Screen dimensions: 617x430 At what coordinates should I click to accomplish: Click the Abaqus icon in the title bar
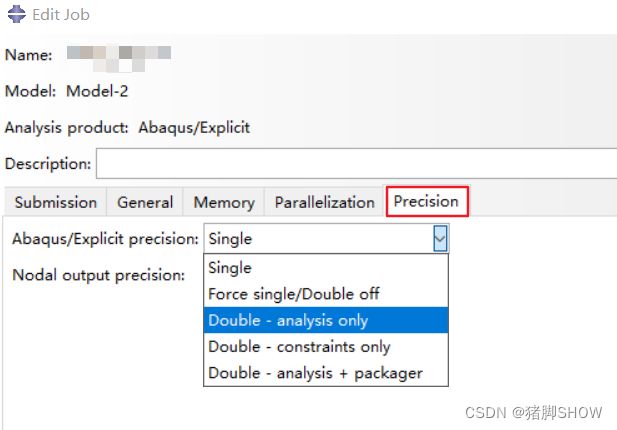pos(17,14)
